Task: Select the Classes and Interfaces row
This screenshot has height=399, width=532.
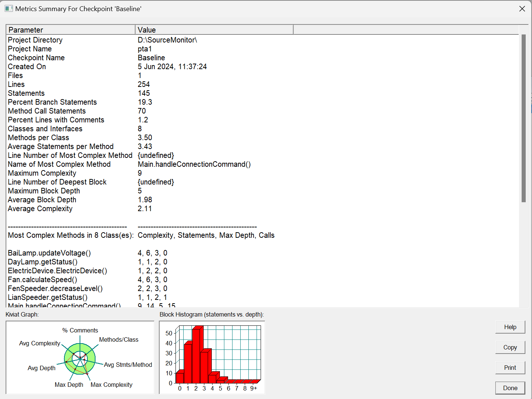Action: point(262,129)
